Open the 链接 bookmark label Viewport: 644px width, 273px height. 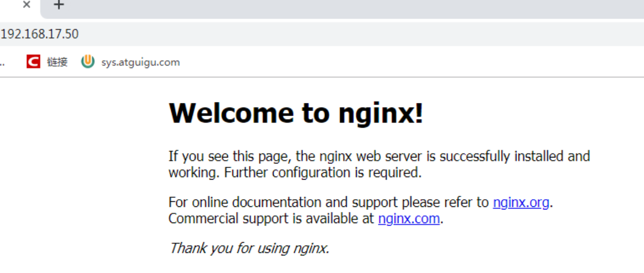(57, 62)
